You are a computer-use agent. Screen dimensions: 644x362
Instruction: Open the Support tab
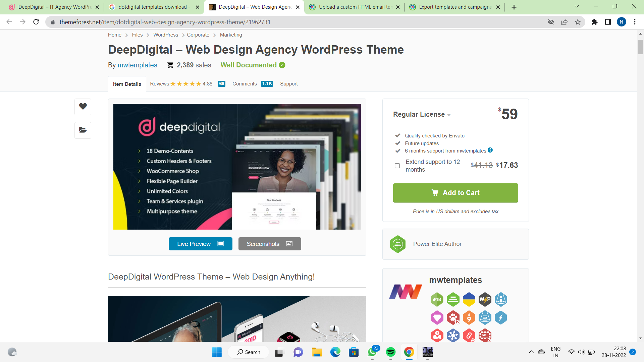click(x=289, y=84)
